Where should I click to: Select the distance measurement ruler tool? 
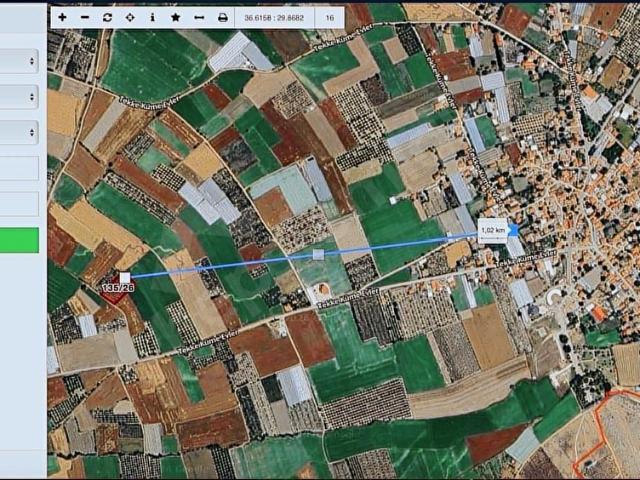click(x=199, y=17)
